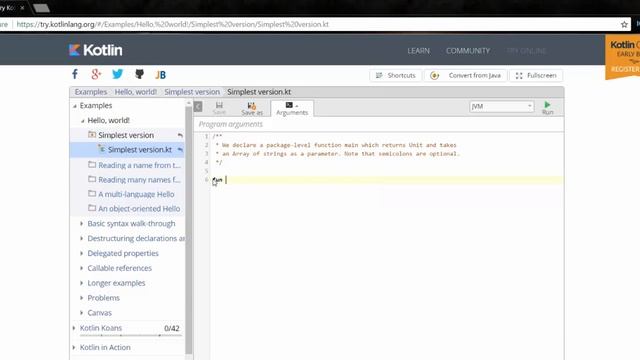Click the Hello, world! breadcrumb
This screenshot has height=360, width=640.
tap(136, 92)
